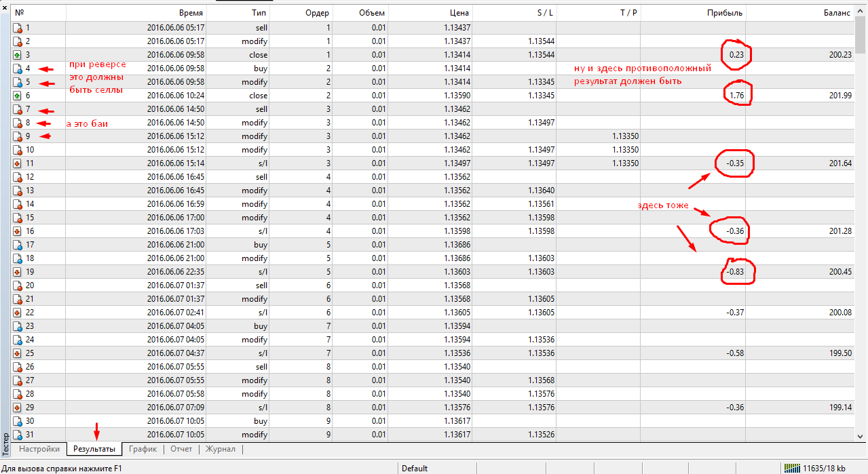Click the Default profile in status bar

point(415,468)
